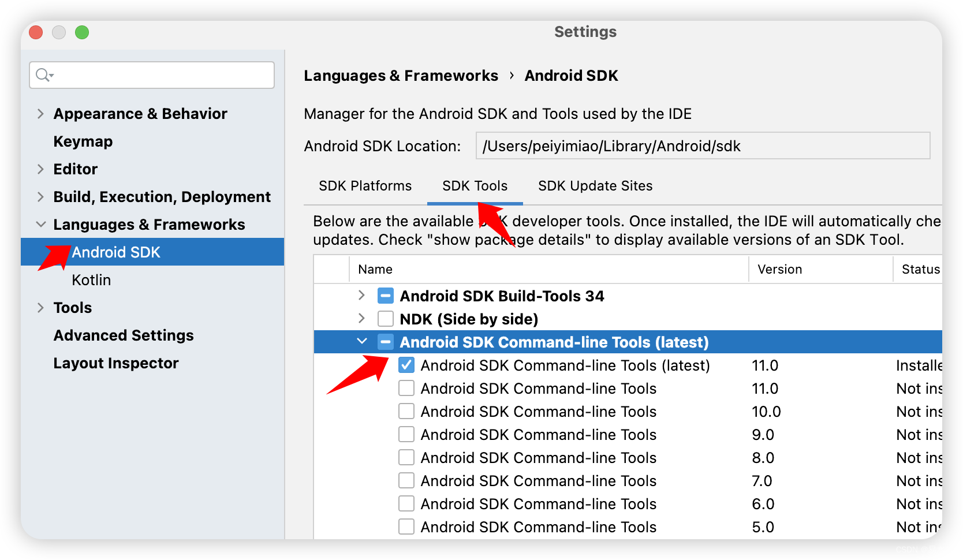Viewport: 963px width, 560px height.
Task: Switch to SDK Platforms tab
Action: point(365,186)
